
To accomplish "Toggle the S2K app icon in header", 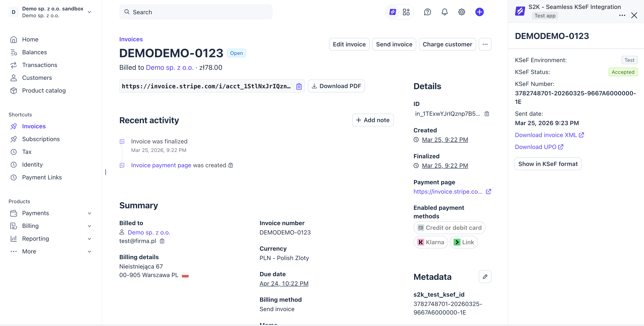I will coord(392,12).
